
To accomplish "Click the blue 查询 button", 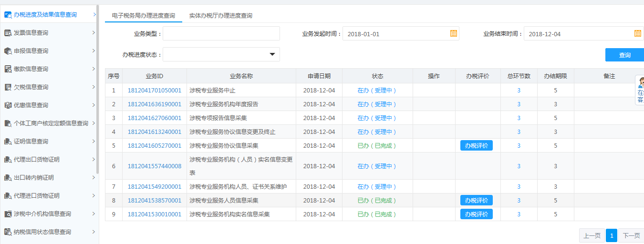I will [x=624, y=55].
